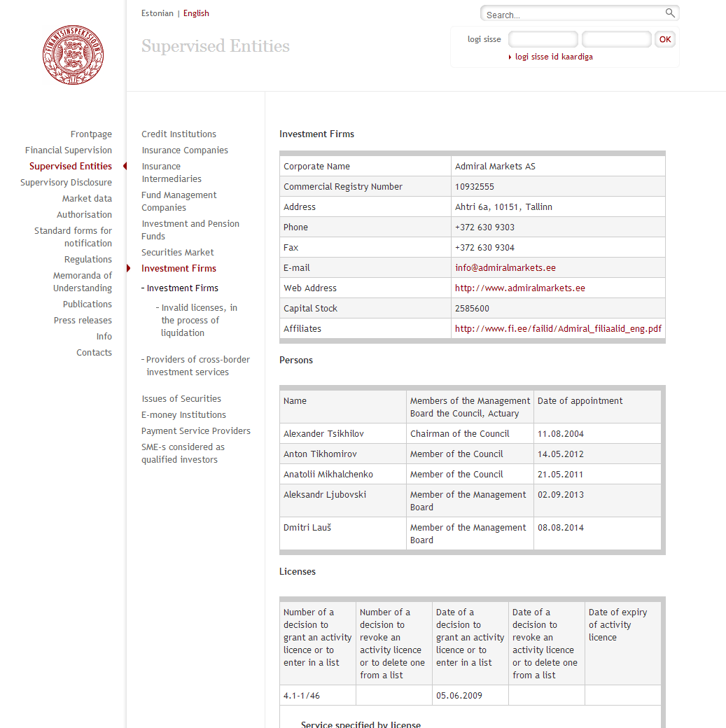Open Market data menu item
This screenshot has height=728, width=726.
tap(87, 199)
